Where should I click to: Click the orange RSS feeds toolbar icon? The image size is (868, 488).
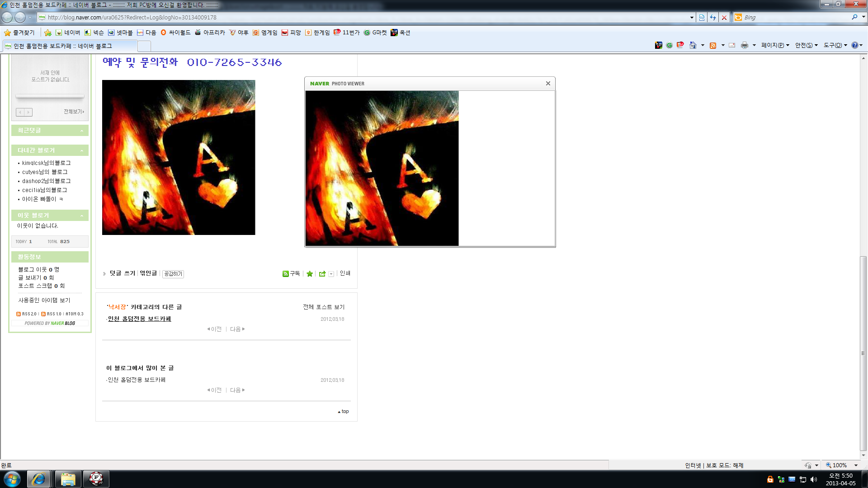coord(713,45)
